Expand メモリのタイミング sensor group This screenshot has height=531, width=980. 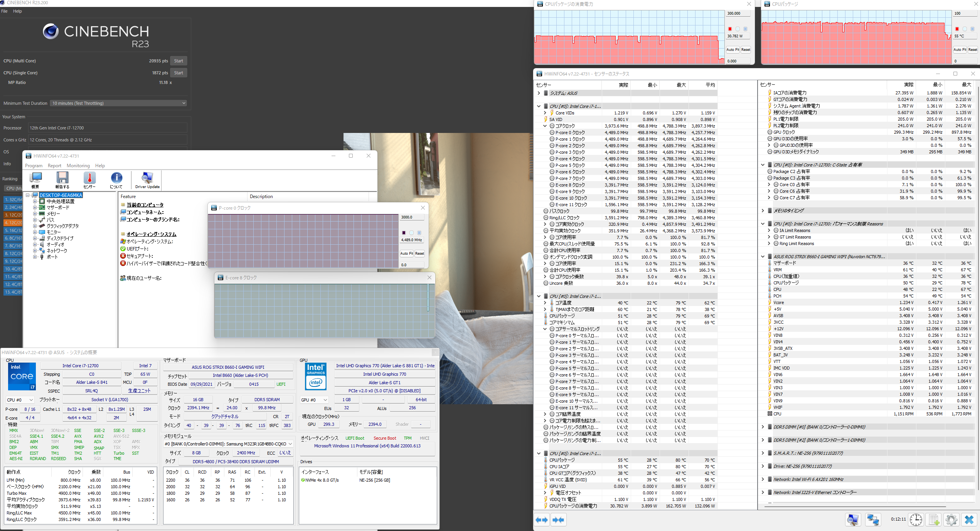[763, 211]
